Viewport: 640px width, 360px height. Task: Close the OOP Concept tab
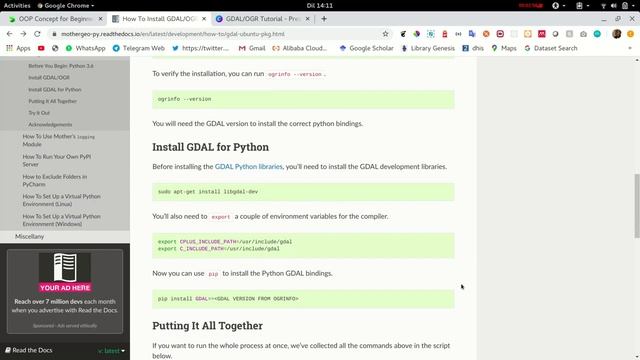click(x=100, y=19)
